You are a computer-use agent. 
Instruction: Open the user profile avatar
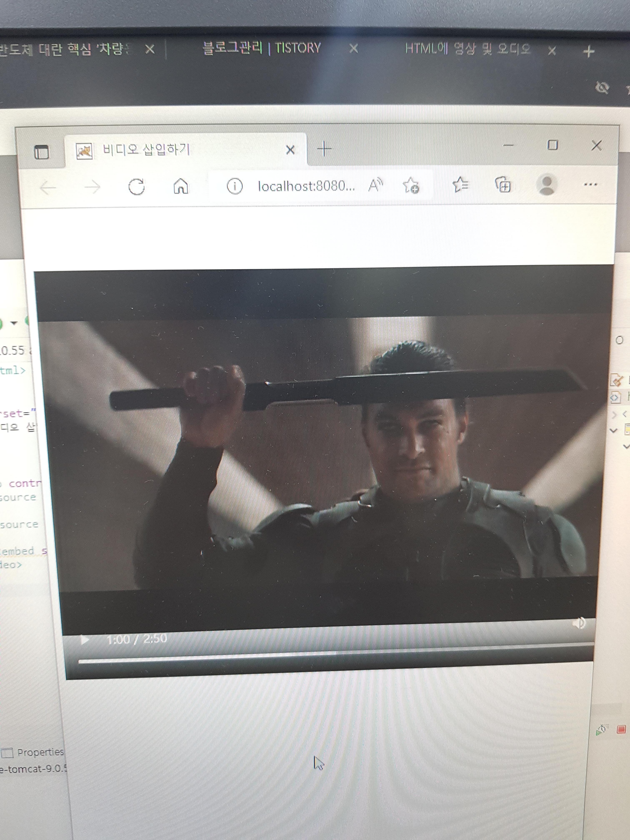point(546,185)
